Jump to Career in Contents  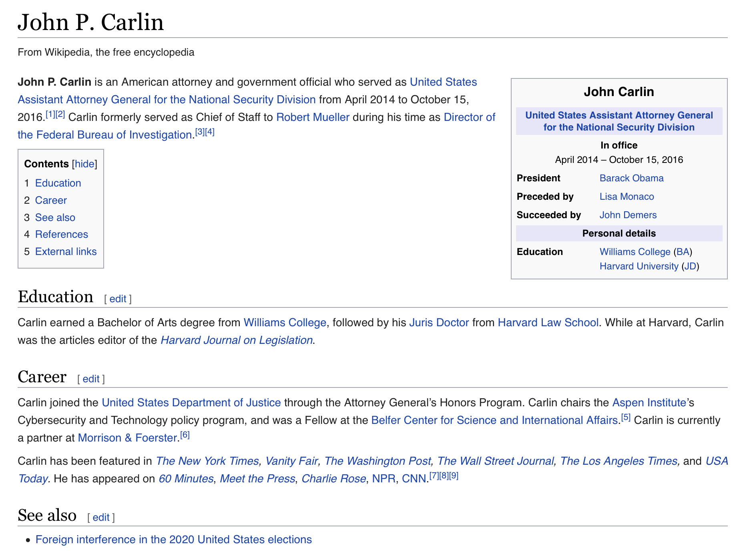click(x=51, y=200)
